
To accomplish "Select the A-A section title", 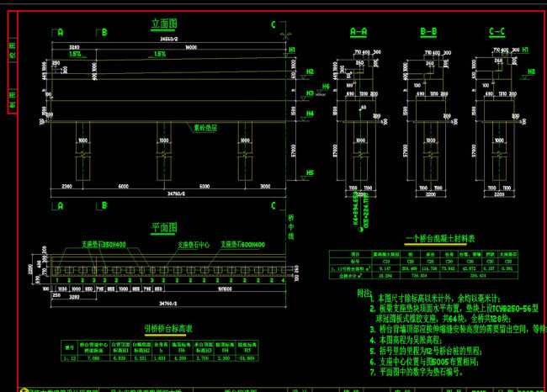I will coord(358,32).
